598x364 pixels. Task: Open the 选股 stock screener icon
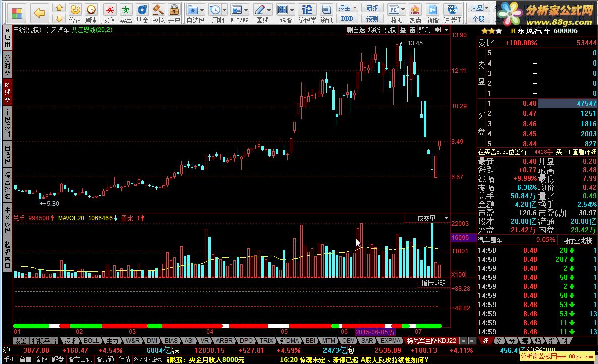(x=283, y=13)
